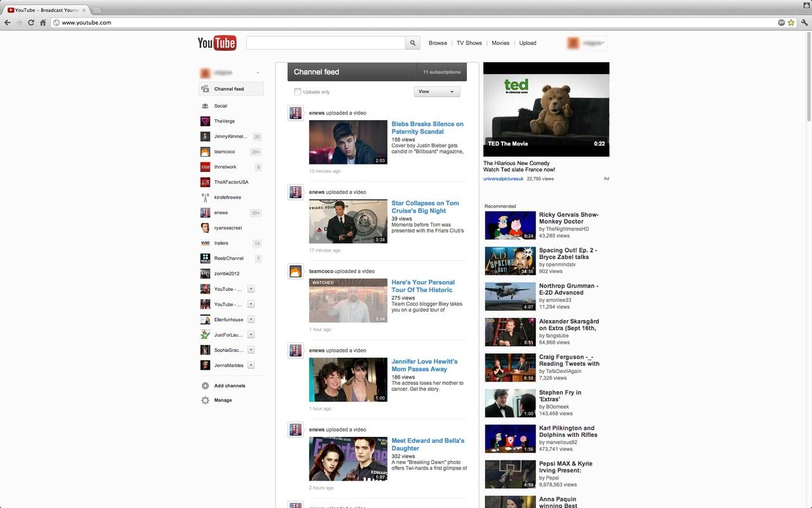Reload the page in the browser
Screen dimensions: 812x508
(x=30, y=23)
